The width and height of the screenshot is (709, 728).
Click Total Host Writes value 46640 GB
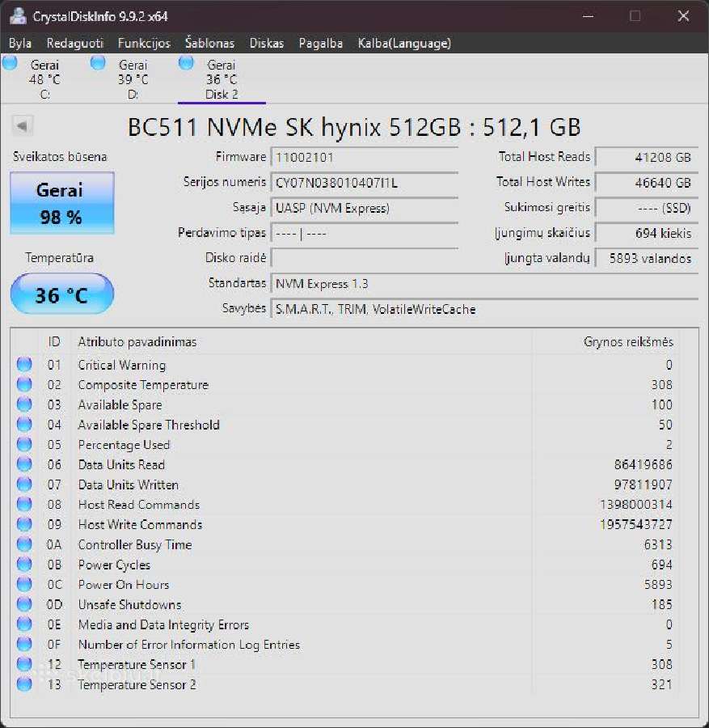[x=647, y=183]
